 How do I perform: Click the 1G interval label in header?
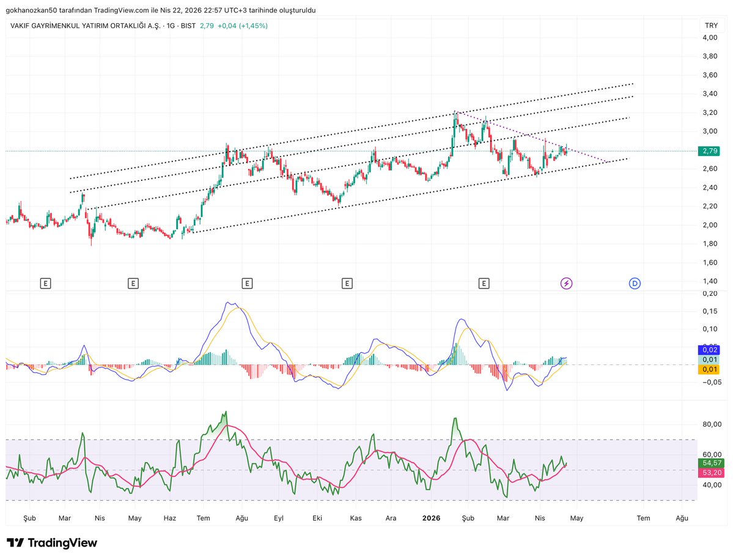(x=171, y=26)
